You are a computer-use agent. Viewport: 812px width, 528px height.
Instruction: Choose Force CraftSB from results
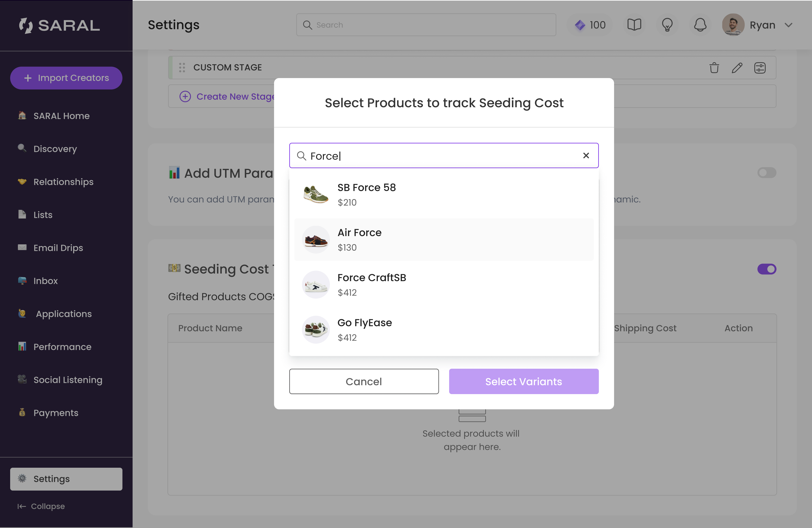(444, 285)
